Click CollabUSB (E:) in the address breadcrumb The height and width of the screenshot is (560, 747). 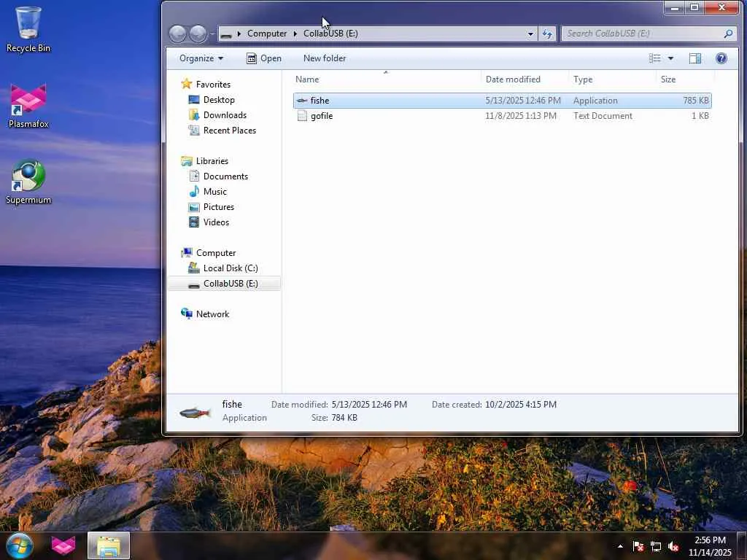330,34
